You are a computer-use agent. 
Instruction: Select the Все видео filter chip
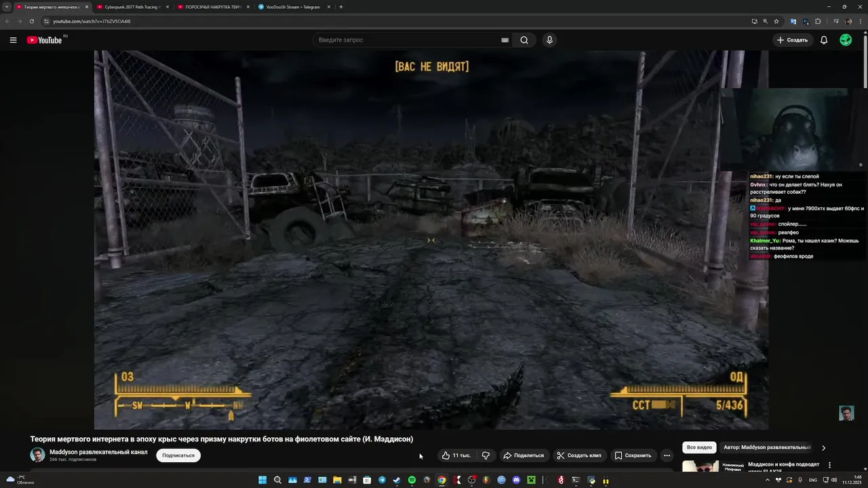(x=699, y=447)
